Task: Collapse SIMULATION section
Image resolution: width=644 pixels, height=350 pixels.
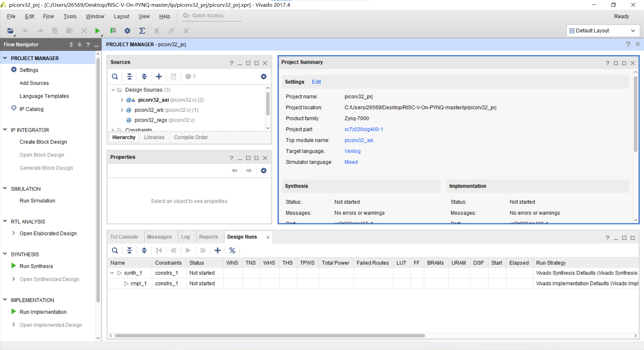Action: pyautogui.click(x=5, y=188)
